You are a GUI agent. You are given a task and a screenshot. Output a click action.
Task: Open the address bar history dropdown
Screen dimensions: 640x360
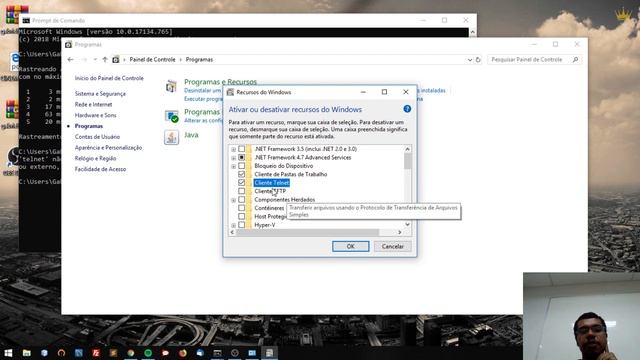click(x=470, y=60)
